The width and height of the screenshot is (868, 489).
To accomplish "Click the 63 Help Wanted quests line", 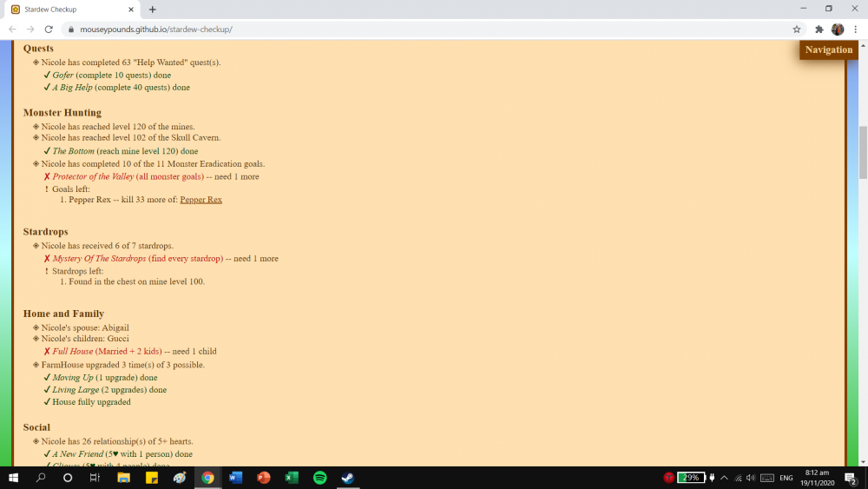I will tap(127, 62).
